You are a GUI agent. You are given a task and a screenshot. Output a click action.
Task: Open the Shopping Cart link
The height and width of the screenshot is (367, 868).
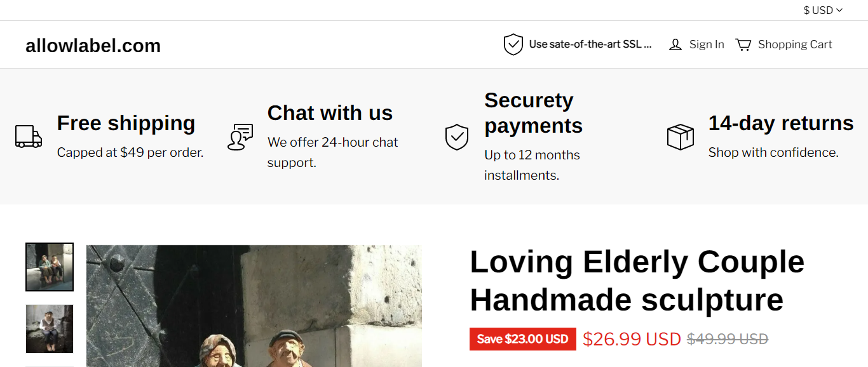pos(794,44)
